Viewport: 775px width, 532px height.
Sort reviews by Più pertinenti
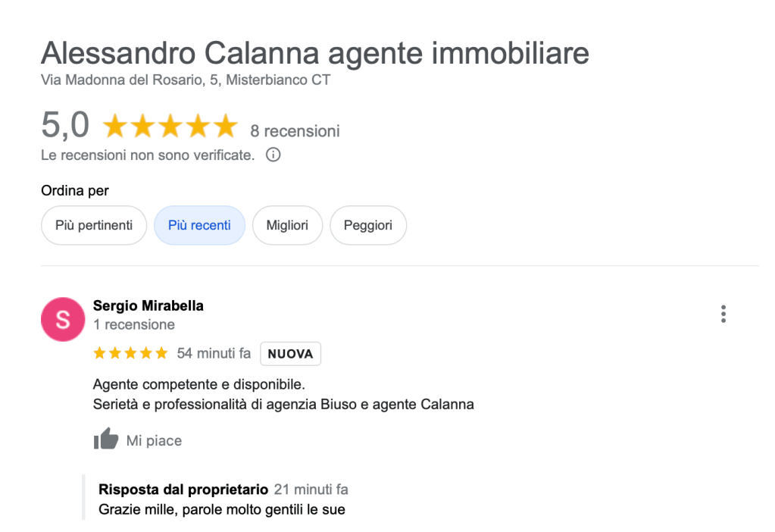(94, 225)
